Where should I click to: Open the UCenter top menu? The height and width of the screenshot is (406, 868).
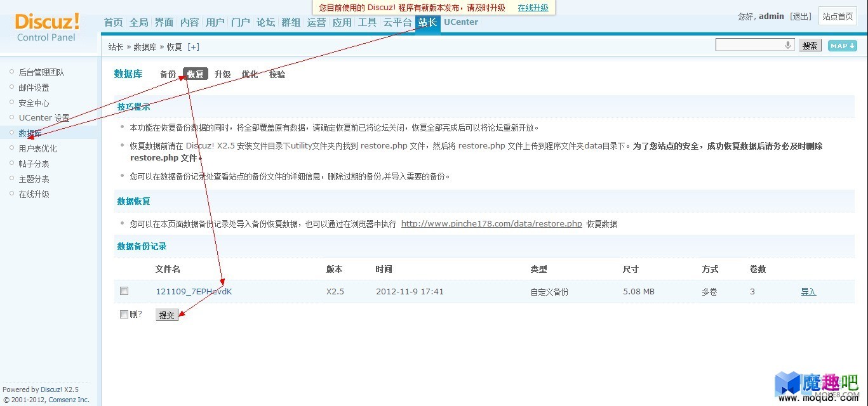point(461,22)
